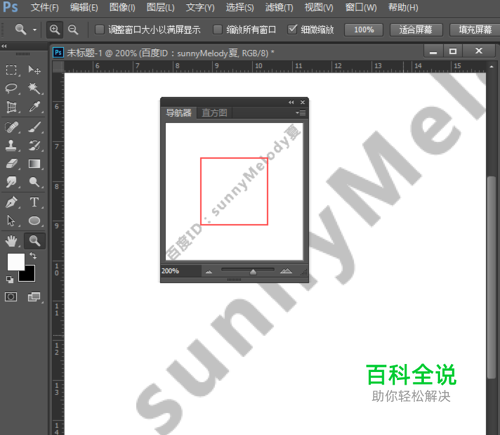Select the Ellipse shape tool
The image size is (500, 435).
pyautogui.click(x=34, y=221)
